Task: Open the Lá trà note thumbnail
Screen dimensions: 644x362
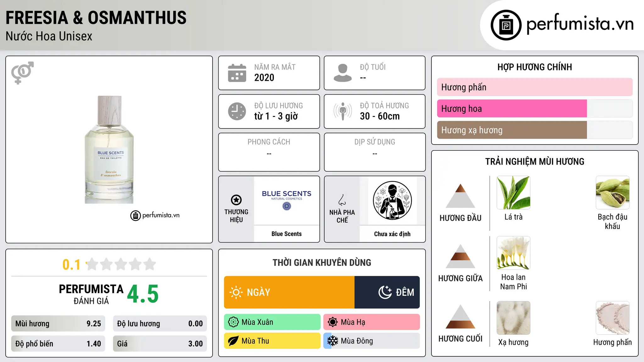Action: [x=514, y=193]
